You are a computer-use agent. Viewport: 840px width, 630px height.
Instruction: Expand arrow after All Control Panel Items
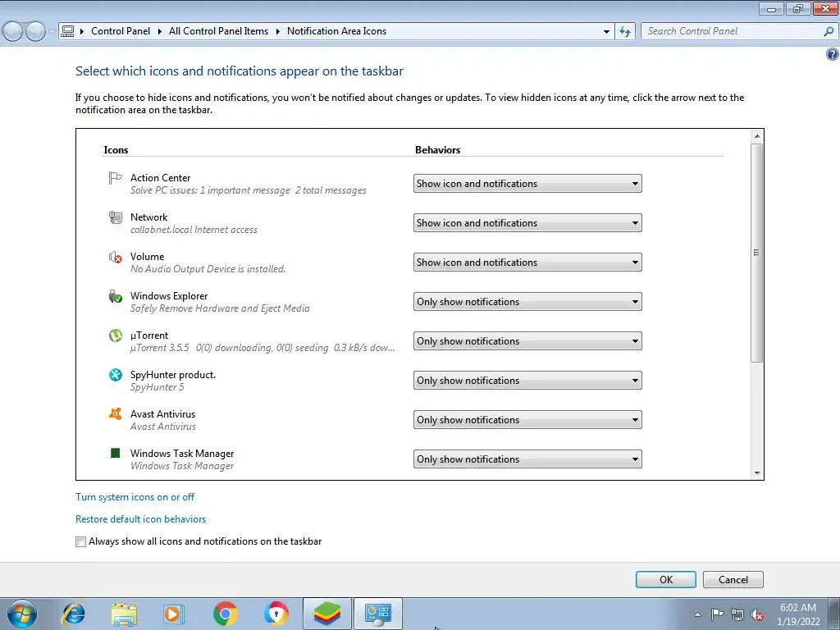[278, 31]
